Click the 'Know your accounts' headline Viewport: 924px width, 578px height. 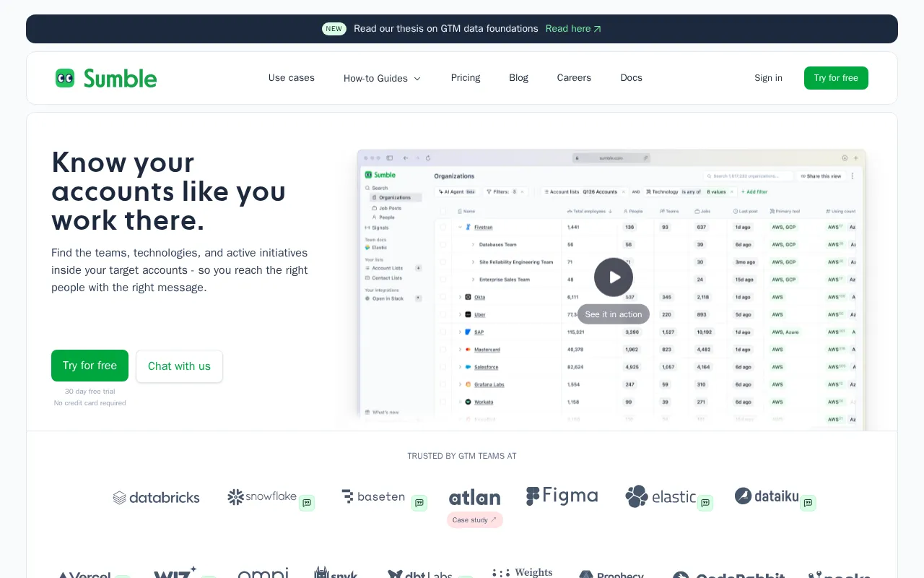[169, 191]
